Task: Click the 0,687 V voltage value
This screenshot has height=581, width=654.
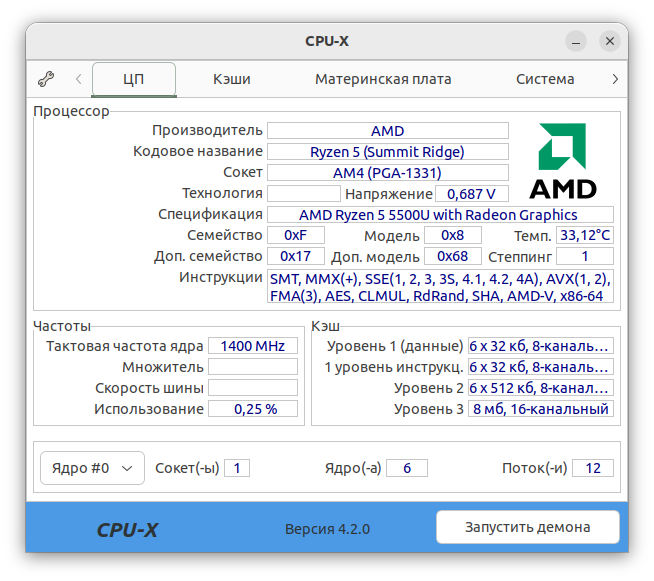Action: (472, 194)
